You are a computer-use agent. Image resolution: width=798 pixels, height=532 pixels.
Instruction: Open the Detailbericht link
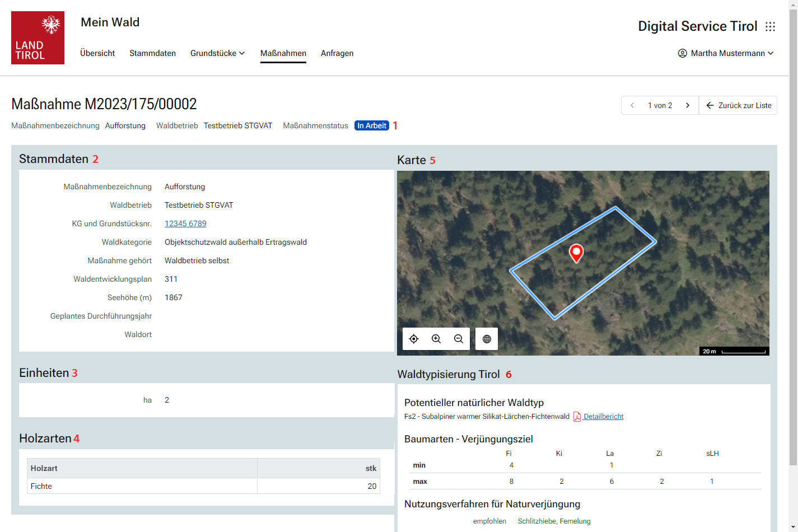pos(603,417)
